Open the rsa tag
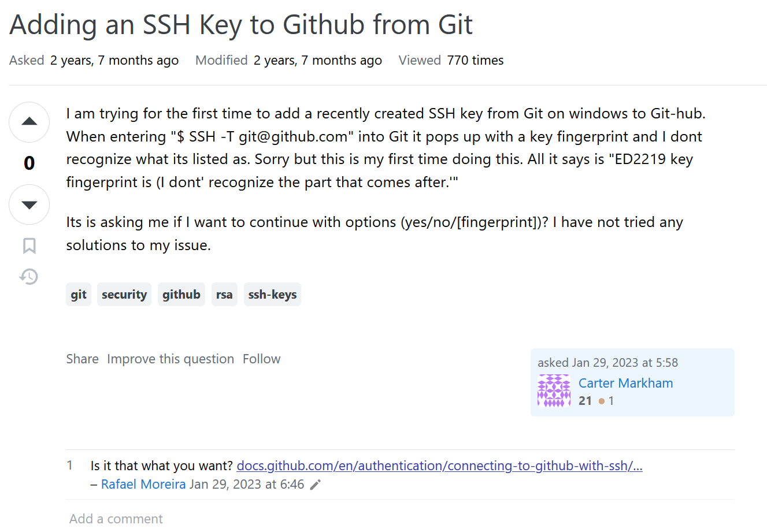Image resolution: width=767 pixels, height=532 pixels. tap(224, 295)
